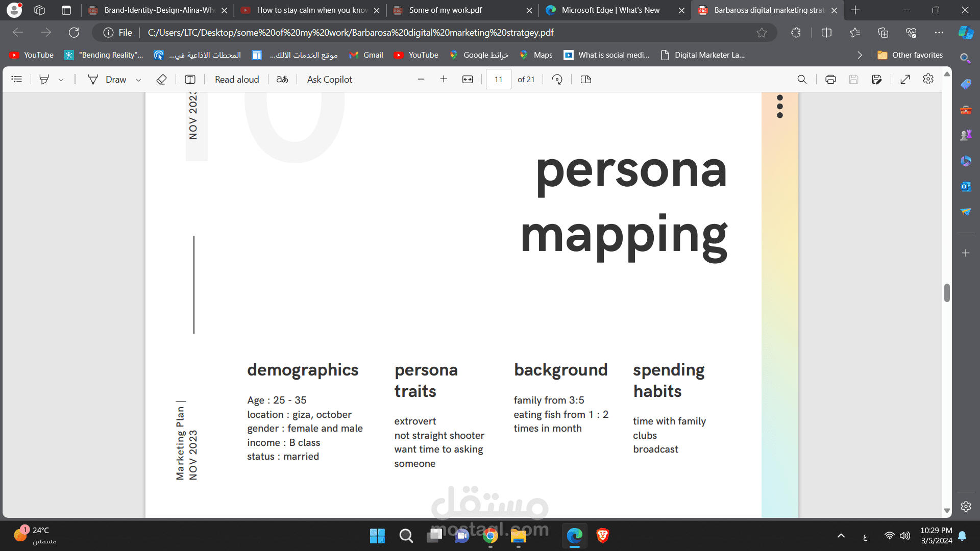Click the Rotate page icon

[x=557, y=79]
